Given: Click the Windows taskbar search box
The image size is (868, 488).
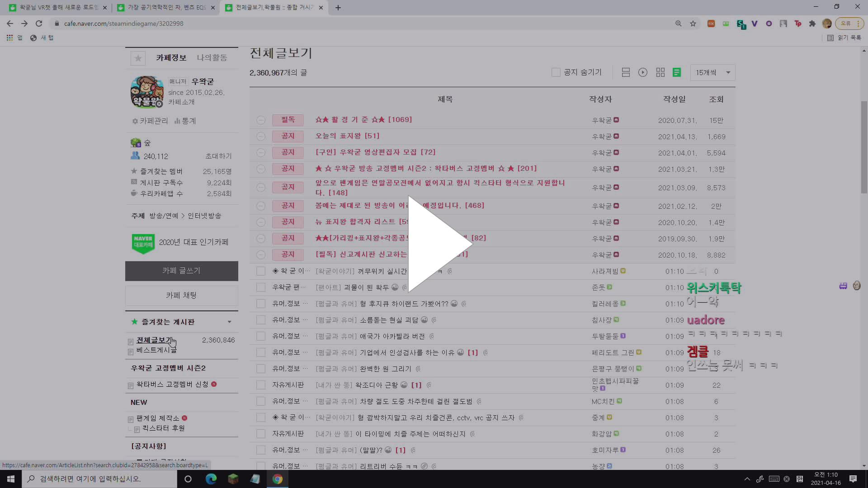Looking at the screenshot, I should click(99, 479).
